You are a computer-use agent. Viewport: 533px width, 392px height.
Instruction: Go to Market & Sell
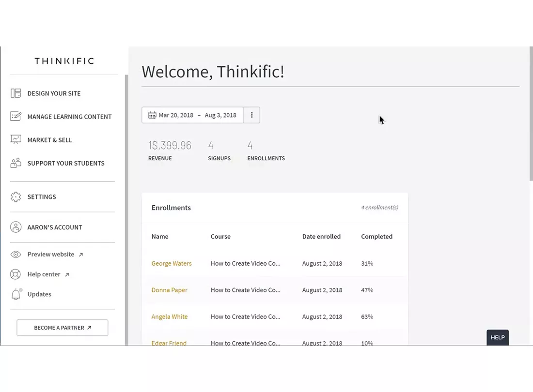pyautogui.click(x=49, y=140)
